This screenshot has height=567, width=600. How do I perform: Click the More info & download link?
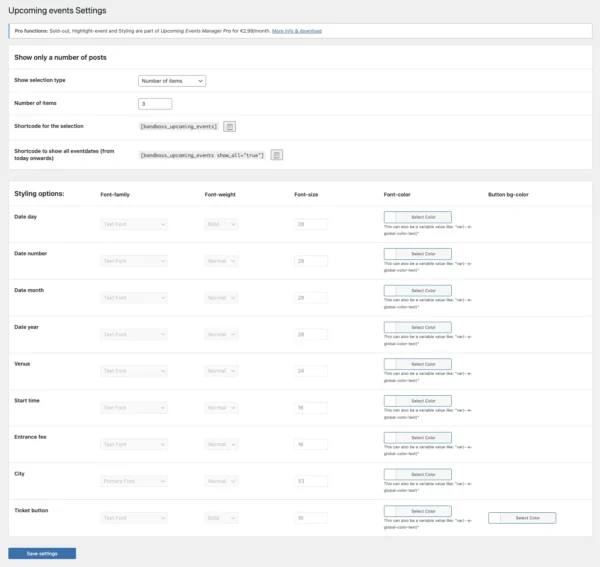point(297,31)
